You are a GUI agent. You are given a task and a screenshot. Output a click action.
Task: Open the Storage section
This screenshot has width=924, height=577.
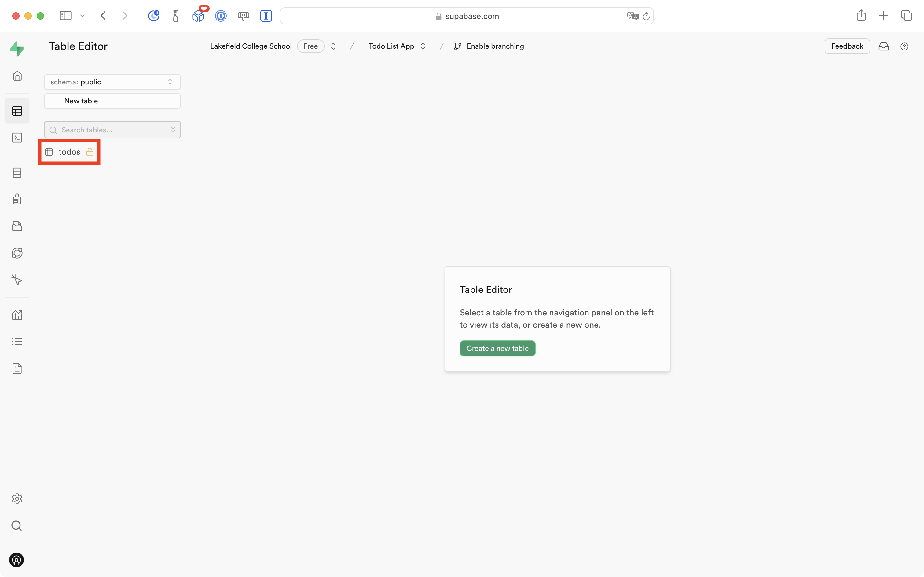17,226
